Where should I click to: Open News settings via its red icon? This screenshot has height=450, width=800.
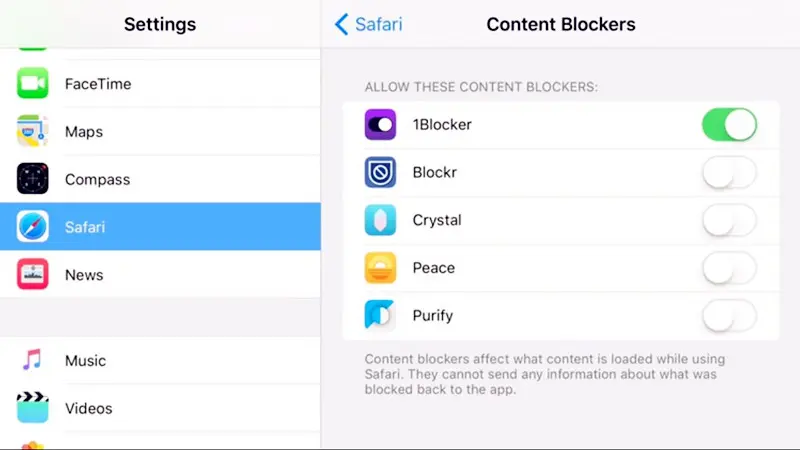[x=33, y=274]
